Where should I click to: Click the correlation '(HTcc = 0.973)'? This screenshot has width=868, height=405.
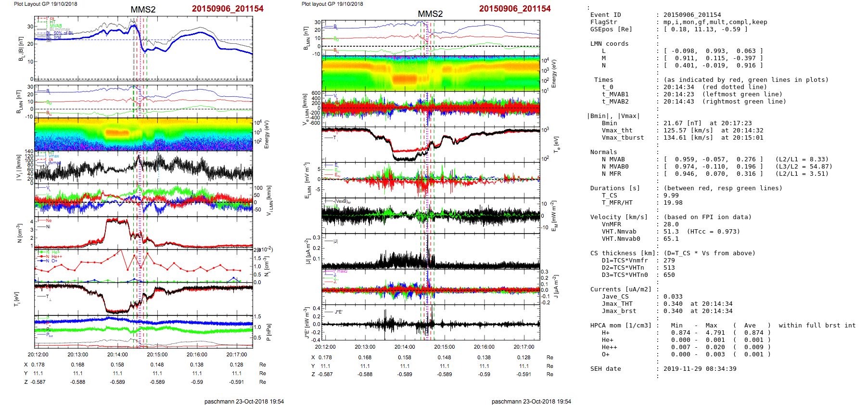pyautogui.click(x=713, y=232)
